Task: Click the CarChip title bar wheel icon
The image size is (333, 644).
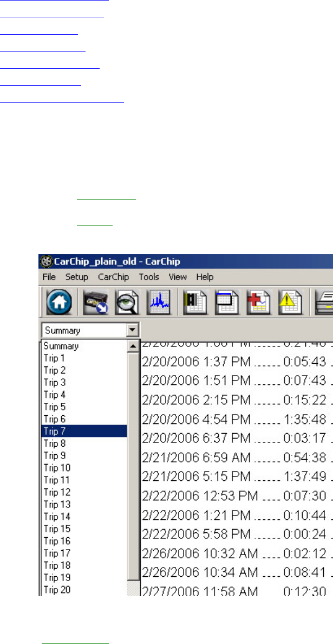Action: 47,262
